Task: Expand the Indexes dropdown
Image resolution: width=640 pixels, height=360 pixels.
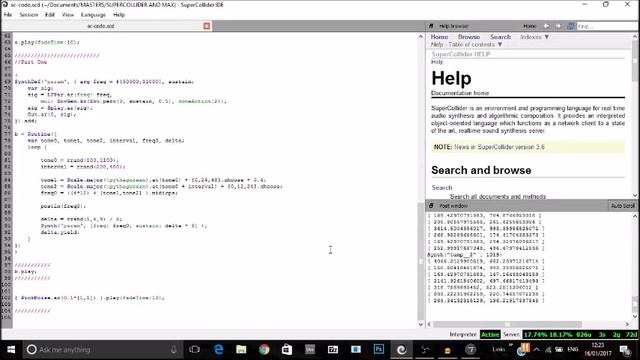Action: (534, 37)
